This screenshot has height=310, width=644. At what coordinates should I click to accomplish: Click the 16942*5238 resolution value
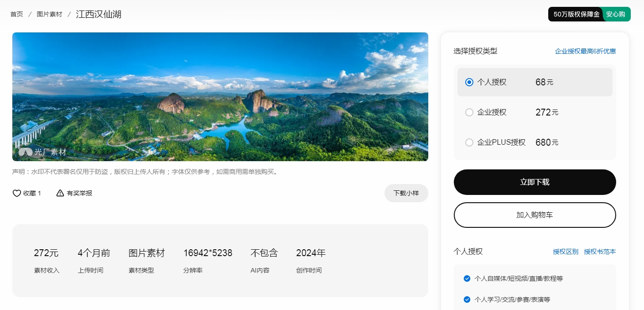pyautogui.click(x=208, y=253)
